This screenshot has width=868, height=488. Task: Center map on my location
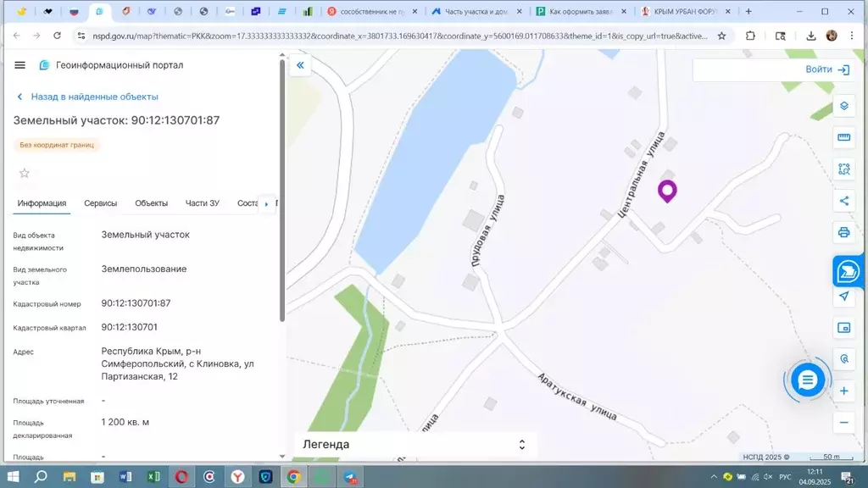point(843,296)
